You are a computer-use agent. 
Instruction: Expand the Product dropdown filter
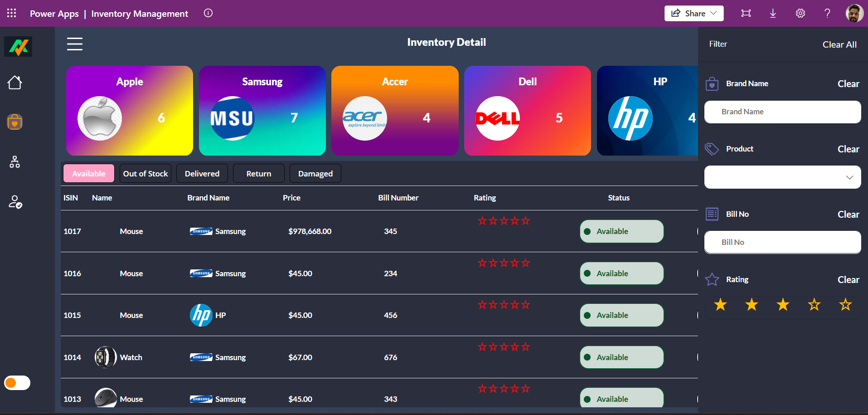849,177
